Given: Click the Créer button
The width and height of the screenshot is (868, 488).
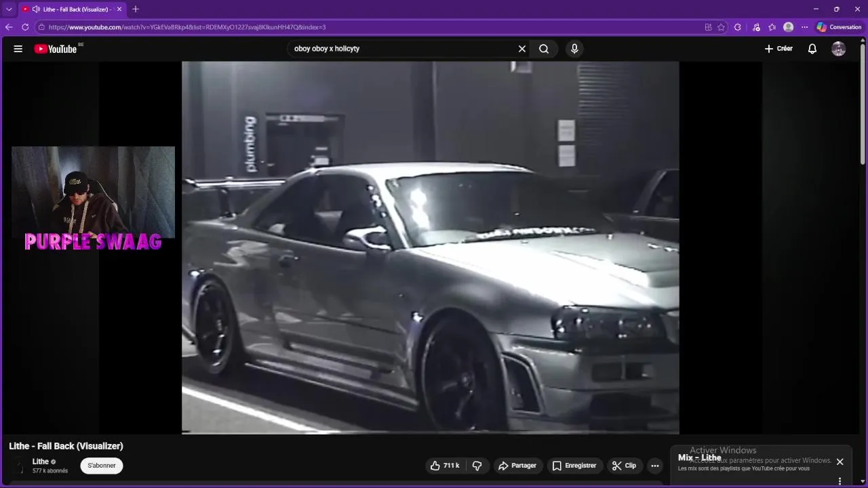Looking at the screenshot, I should coord(778,49).
